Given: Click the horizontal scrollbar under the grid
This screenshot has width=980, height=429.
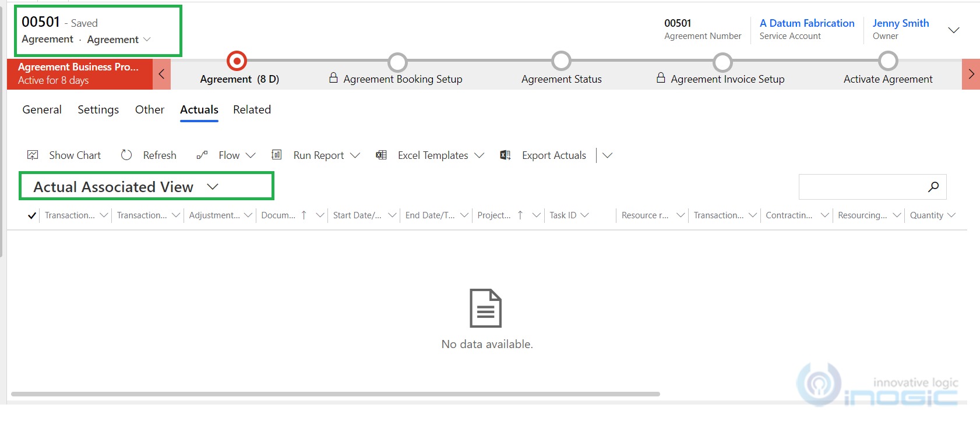Looking at the screenshot, I should click(x=335, y=394).
